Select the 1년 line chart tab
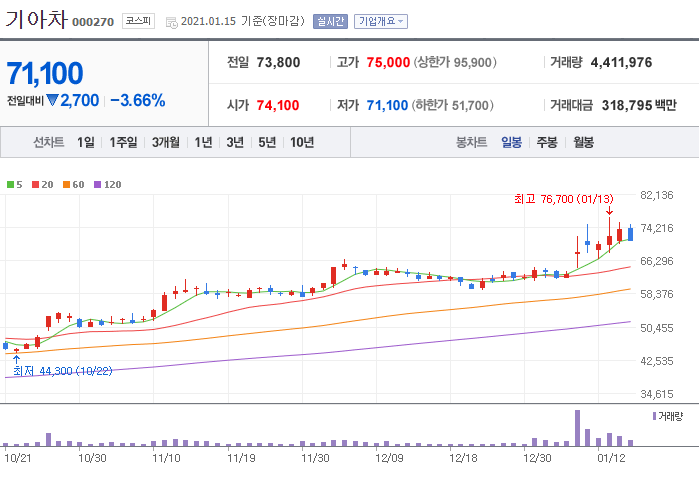This screenshot has width=699, height=485. (x=203, y=142)
